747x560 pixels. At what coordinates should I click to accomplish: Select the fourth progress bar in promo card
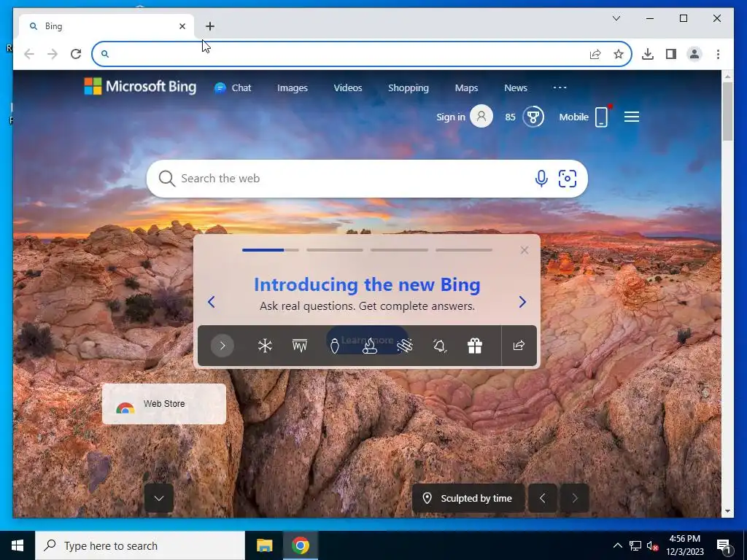[x=463, y=249]
